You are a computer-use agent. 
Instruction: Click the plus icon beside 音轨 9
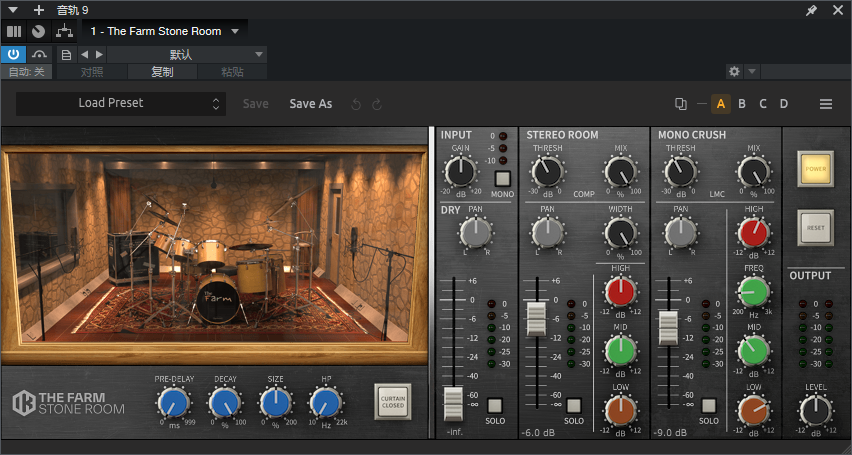pos(39,10)
